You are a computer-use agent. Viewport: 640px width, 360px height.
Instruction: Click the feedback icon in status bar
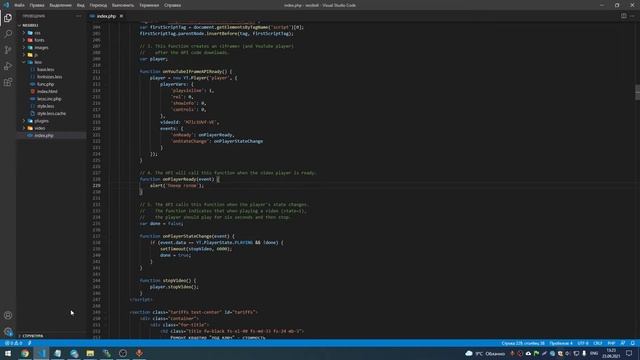623,343
